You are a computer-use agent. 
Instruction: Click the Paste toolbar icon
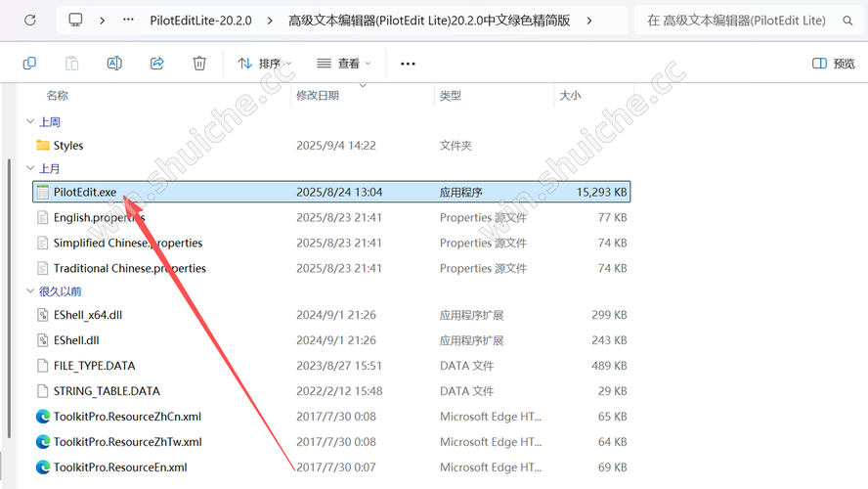(72, 64)
